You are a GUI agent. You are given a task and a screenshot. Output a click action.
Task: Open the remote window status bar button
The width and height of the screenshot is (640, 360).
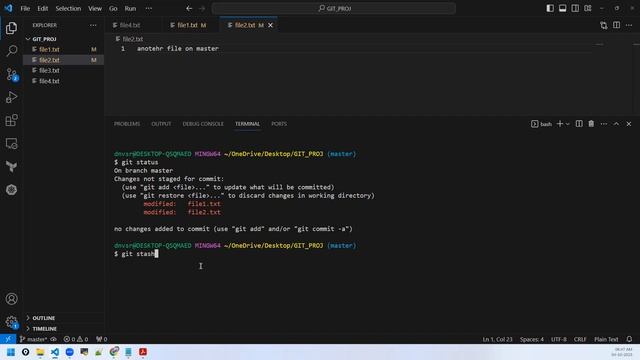(8, 339)
